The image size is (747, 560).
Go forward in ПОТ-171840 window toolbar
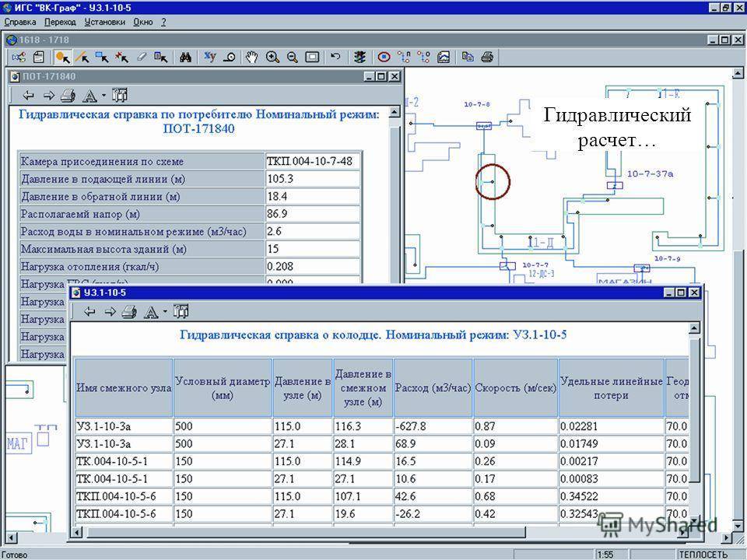point(48,96)
